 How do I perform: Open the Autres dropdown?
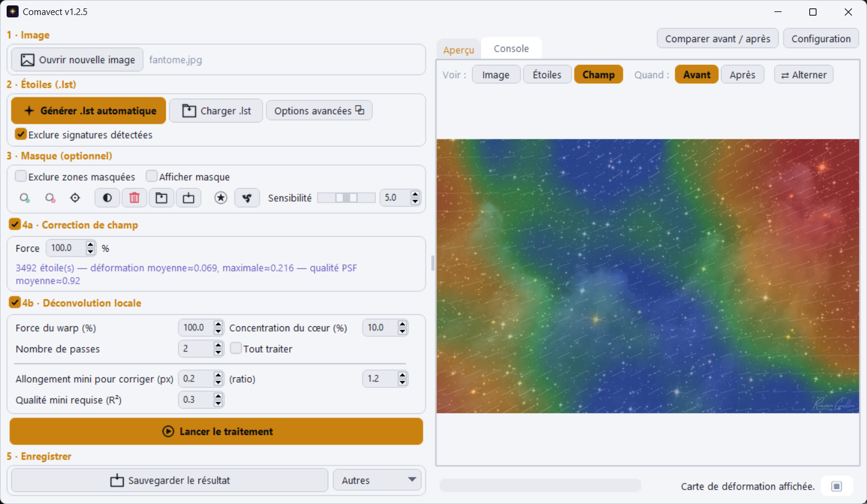click(378, 480)
